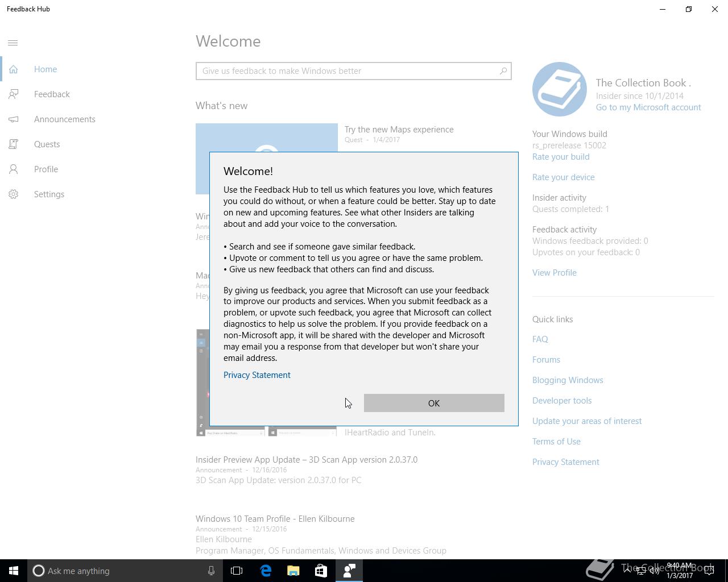Open Try the new Maps experience quest
The image size is (728, 582).
399,130
